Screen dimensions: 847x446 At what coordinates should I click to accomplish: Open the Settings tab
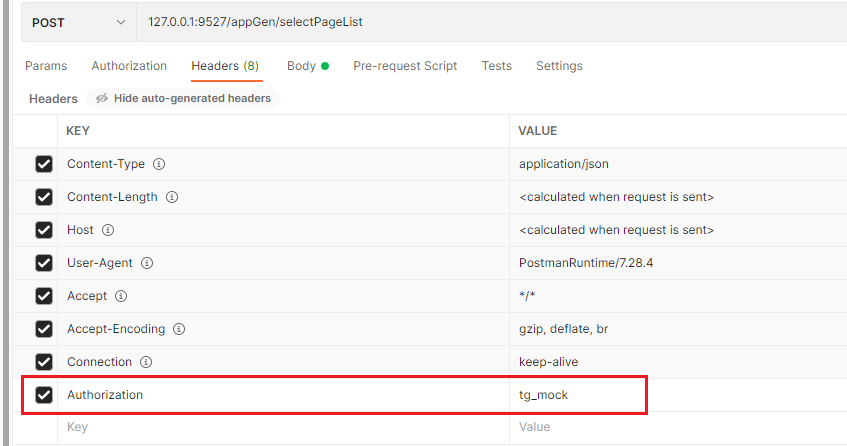click(x=559, y=66)
